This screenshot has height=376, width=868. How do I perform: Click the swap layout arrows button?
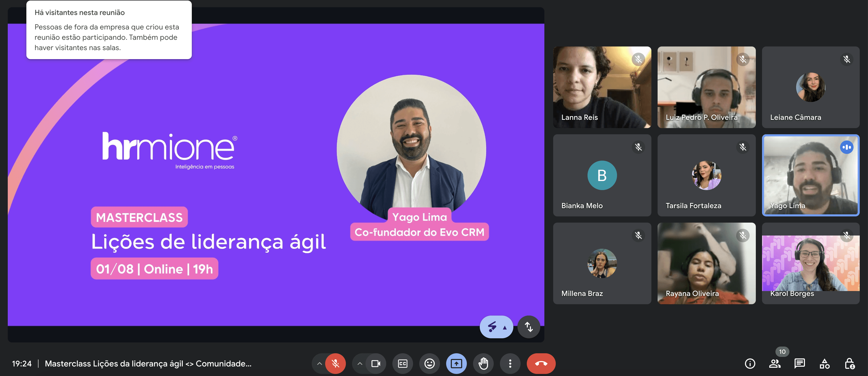point(529,327)
